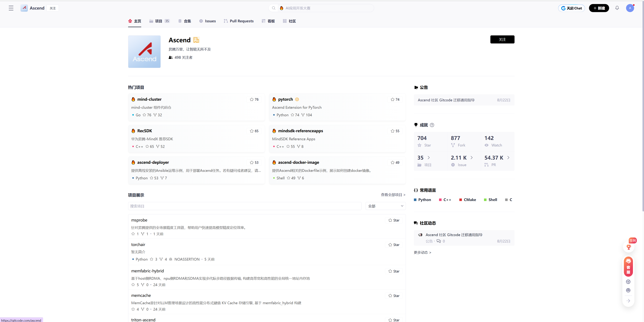The width and height of the screenshot is (644, 322).
Task: Select the Python language color swatch
Action: pos(415,200)
